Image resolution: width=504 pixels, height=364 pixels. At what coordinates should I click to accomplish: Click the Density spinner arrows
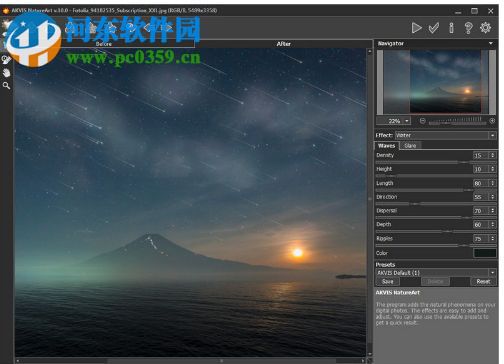click(x=493, y=155)
